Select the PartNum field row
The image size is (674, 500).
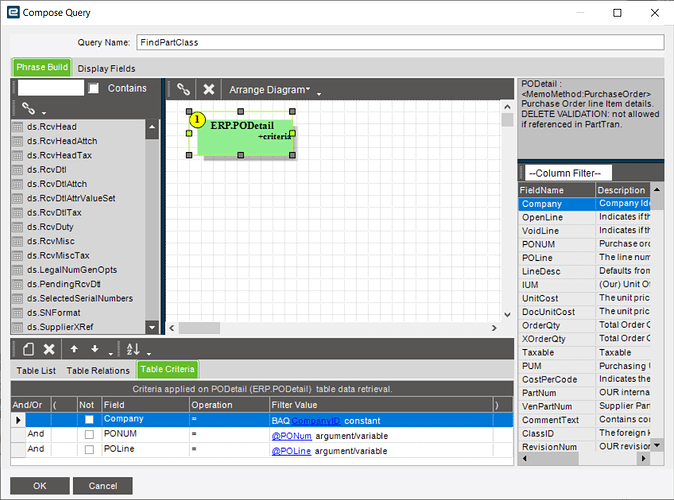[584, 393]
